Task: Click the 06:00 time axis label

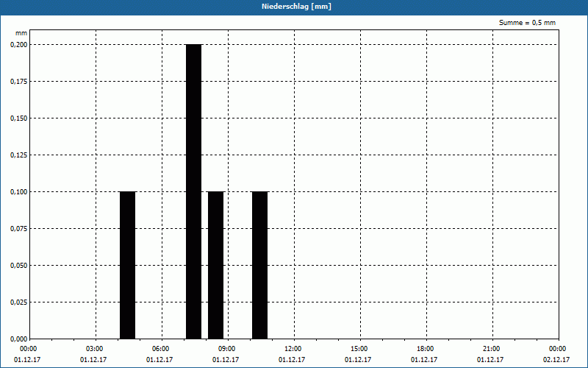Action: [x=160, y=349]
